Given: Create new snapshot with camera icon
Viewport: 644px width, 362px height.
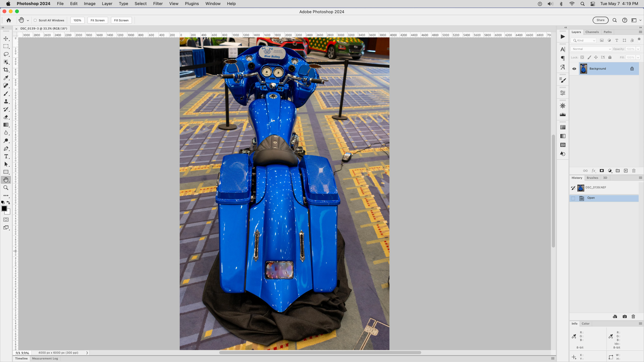Looking at the screenshot, I should pyautogui.click(x=625, y=317).
